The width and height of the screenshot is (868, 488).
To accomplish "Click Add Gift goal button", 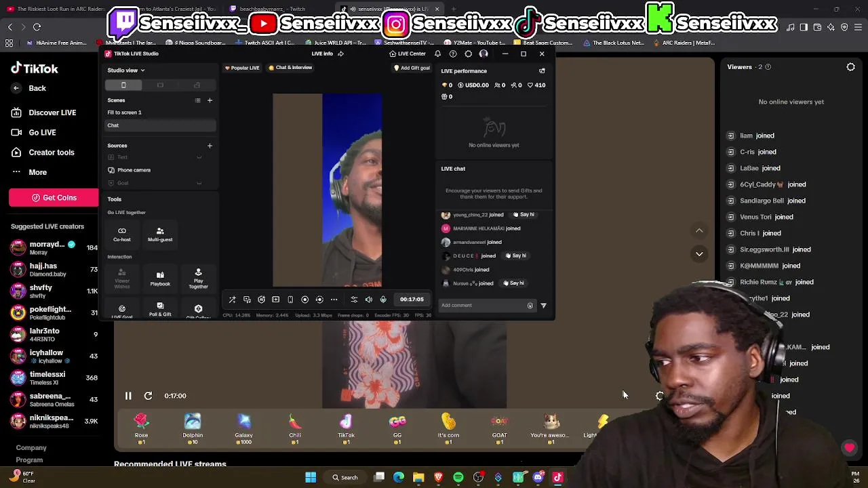I will tap(412, 68).
